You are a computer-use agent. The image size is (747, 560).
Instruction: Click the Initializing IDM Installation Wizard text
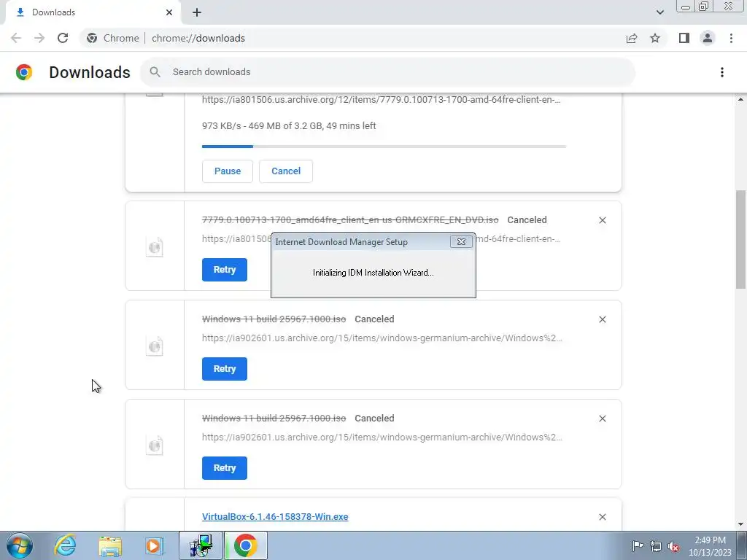coord(373,273)
